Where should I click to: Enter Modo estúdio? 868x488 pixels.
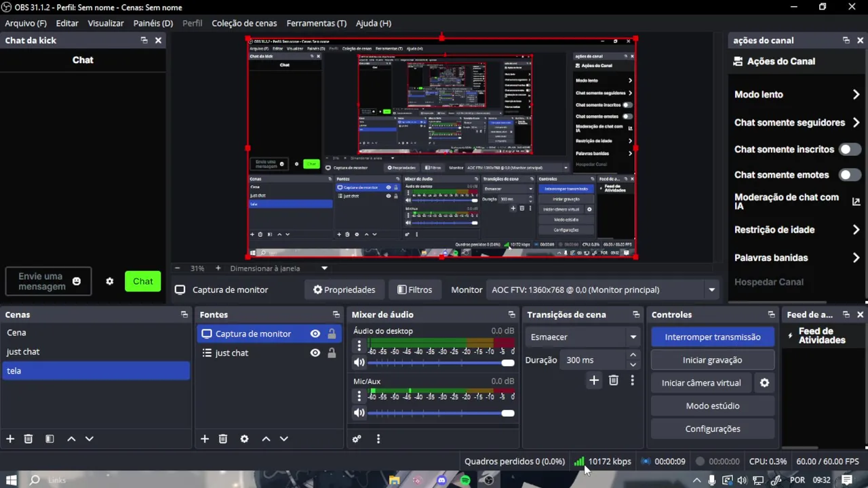(713, 406)
